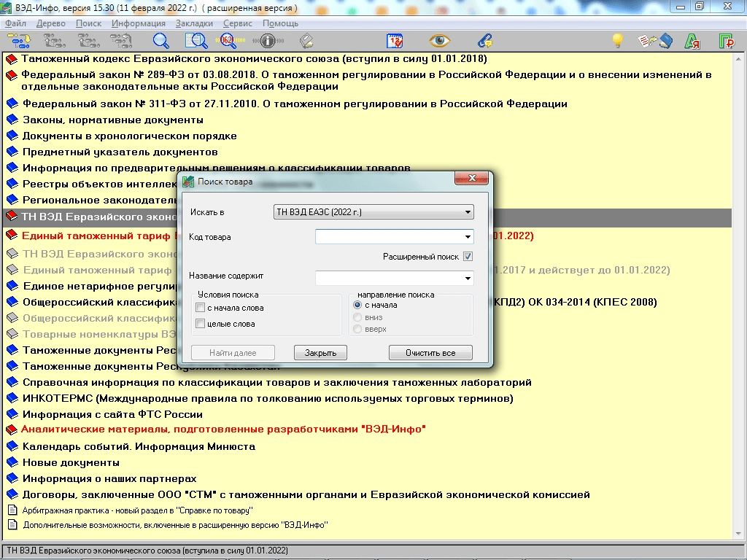The height and width of the screenshot is (560, 747).
Task: Click the green 'Aя' font icon
Action: coord(692,42)
